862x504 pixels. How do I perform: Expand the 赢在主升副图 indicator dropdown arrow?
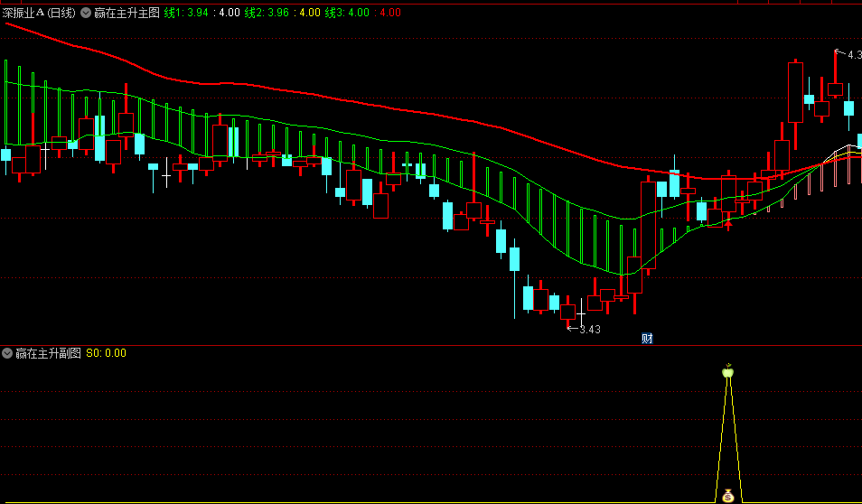(7, 353)
